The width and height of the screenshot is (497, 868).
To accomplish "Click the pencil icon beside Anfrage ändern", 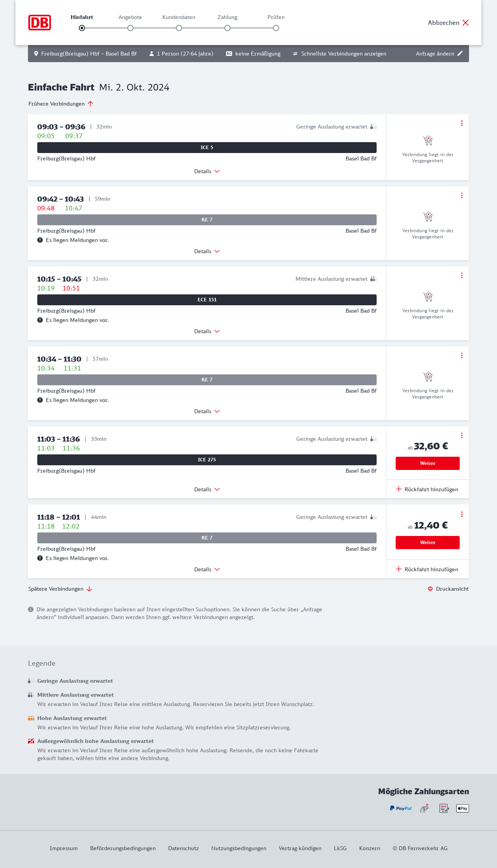I will click(x=460, y=54).
